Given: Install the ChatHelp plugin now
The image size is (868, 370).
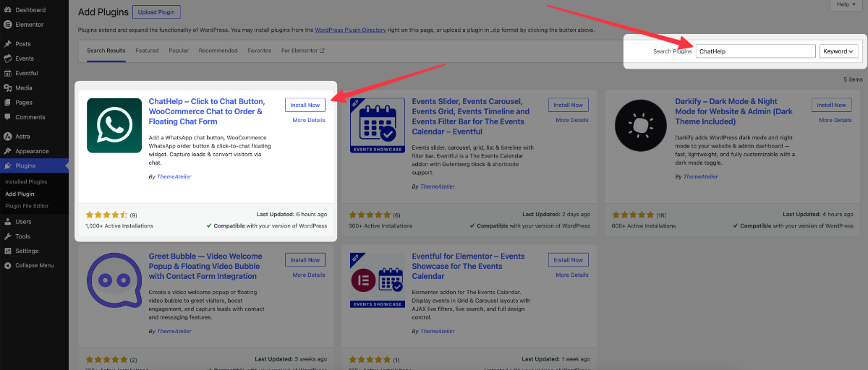Looking at the screenshot, I should [305, 105].
